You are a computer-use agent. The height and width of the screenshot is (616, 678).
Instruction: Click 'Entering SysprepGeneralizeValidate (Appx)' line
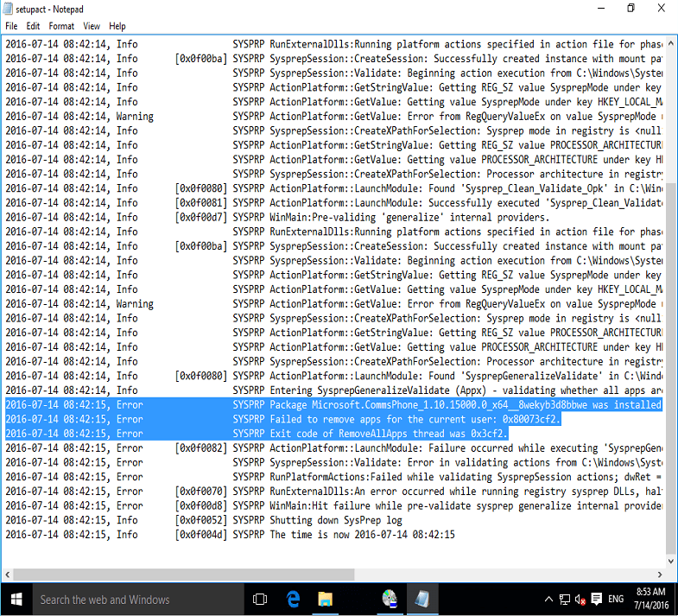point(333,391)
